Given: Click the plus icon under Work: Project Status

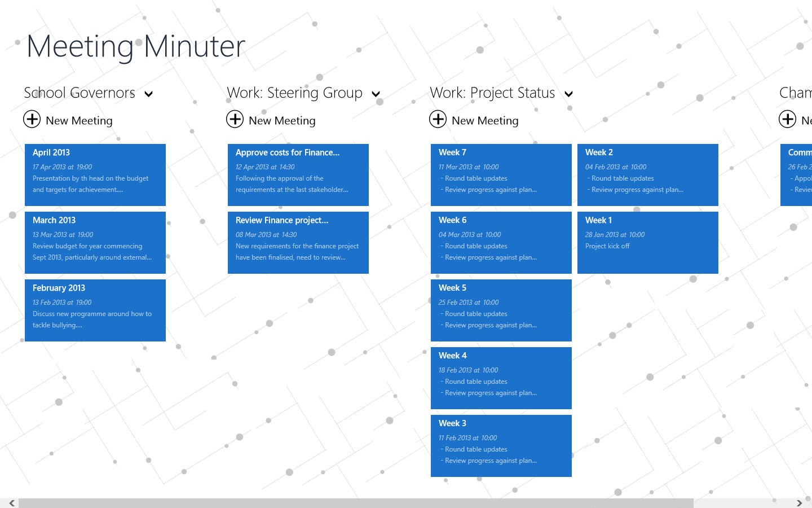Looking at the screenshot, I should click(438, 119).
